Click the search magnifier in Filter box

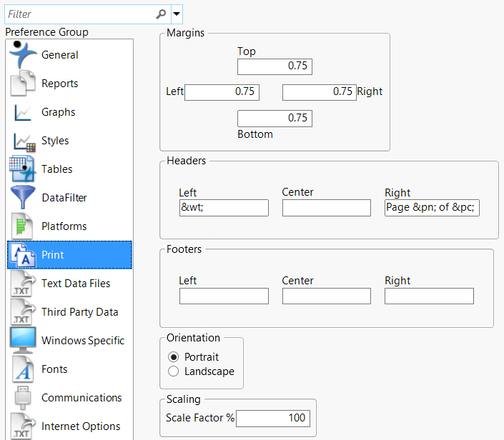tap(161, 14)
